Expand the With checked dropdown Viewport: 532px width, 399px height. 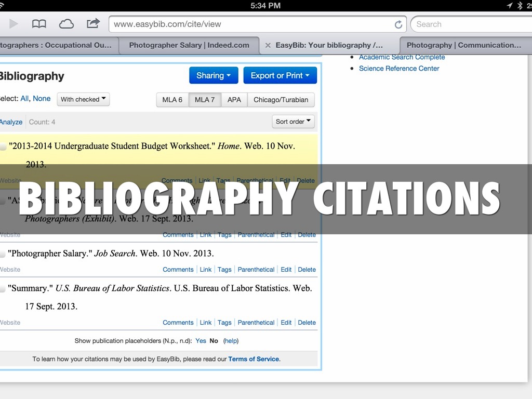tap(83, 99)
